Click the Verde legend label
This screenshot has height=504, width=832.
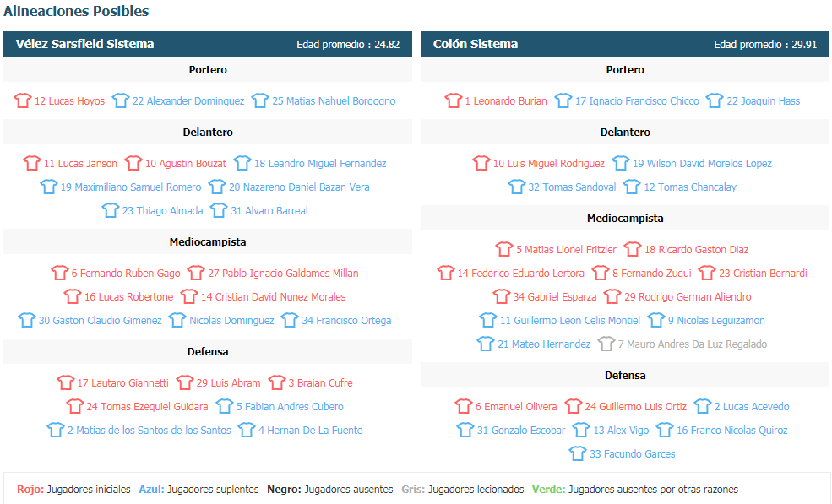(x=548, y=490)
